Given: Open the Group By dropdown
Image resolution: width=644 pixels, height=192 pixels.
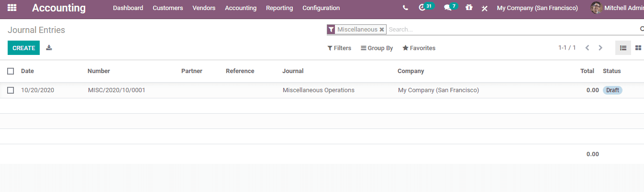Looking at the screenshot, I should (x=377, y=48).
